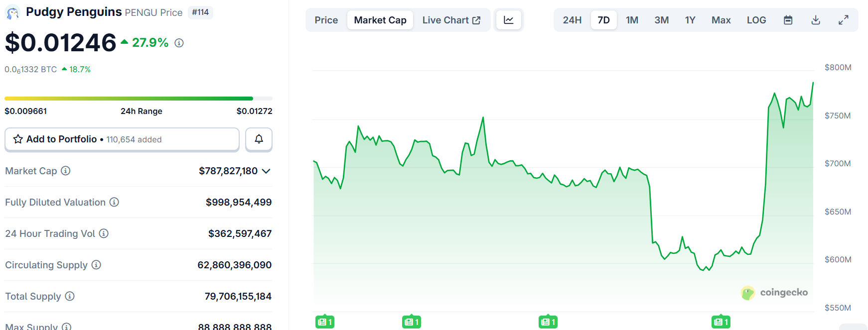The width and height of the screenshot is (868, 330).
Task: Click the Pudgy Penguins logo icon
Action: pos(12,12)
